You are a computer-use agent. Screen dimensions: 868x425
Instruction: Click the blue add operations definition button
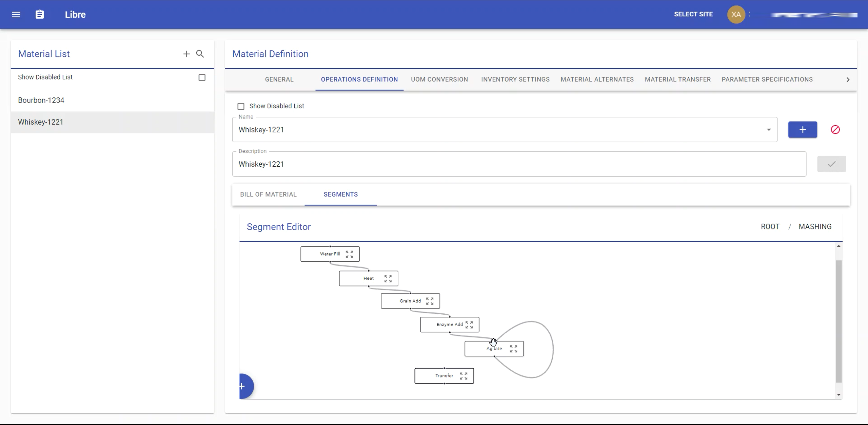point(803,130)
